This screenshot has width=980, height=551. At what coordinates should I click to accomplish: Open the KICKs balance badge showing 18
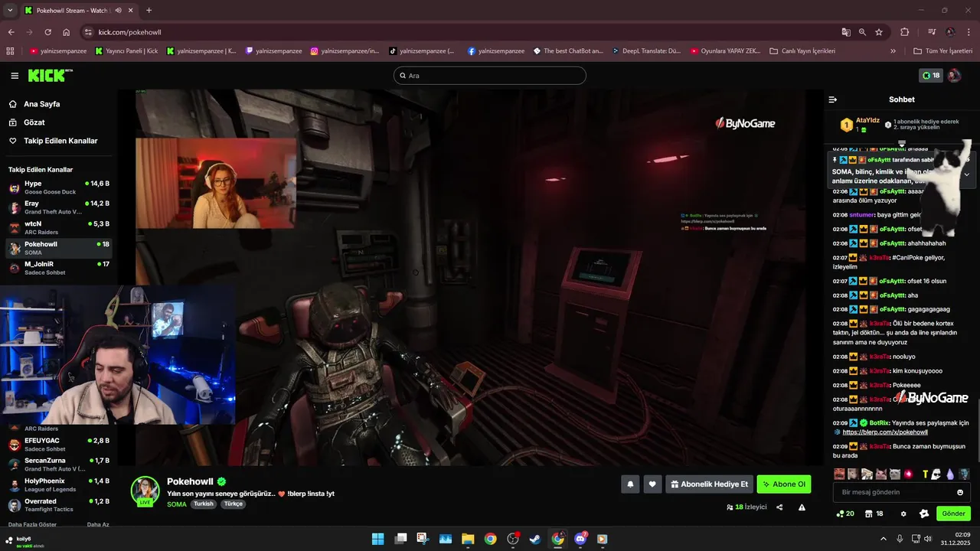(x=931, y=76)
